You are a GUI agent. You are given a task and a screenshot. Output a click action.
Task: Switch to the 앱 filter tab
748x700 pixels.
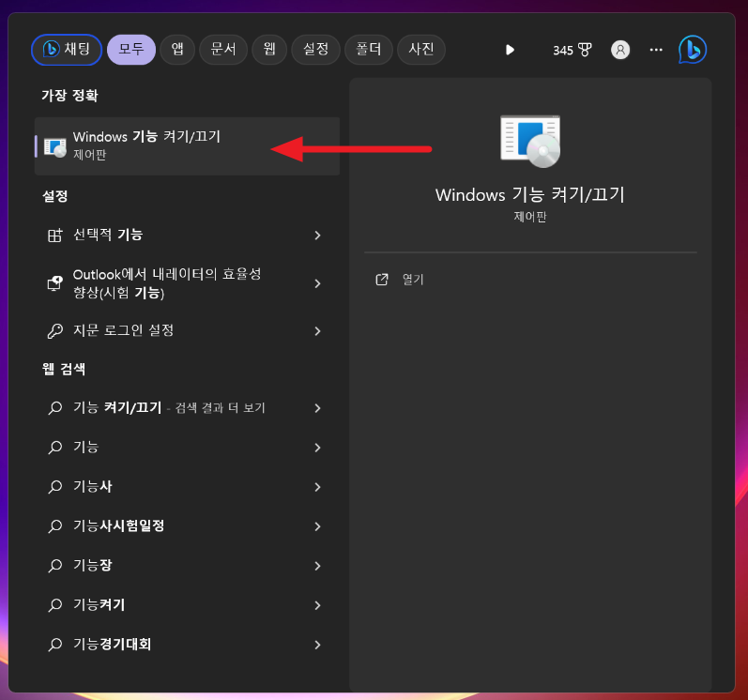coord(177,50)
